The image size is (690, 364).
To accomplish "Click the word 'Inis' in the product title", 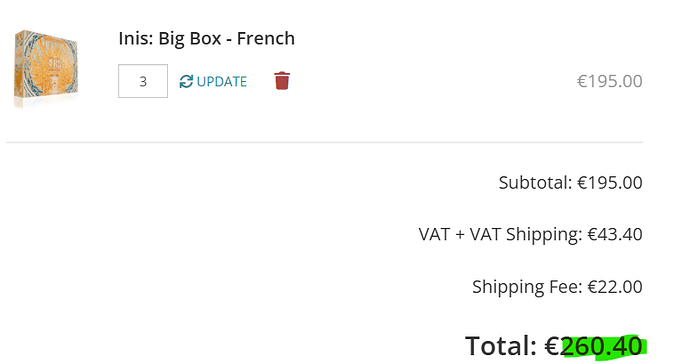I will point(133,38).
